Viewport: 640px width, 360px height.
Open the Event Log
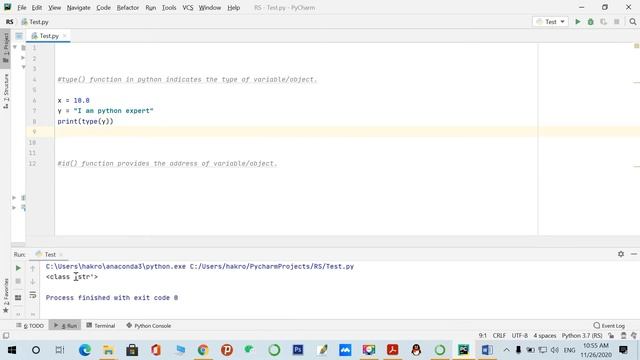609,326
